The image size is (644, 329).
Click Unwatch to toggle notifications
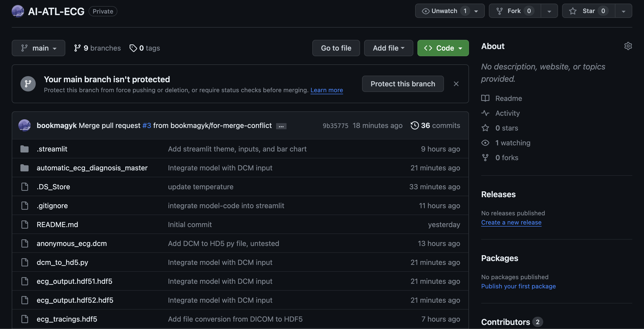tap(444, 11)
